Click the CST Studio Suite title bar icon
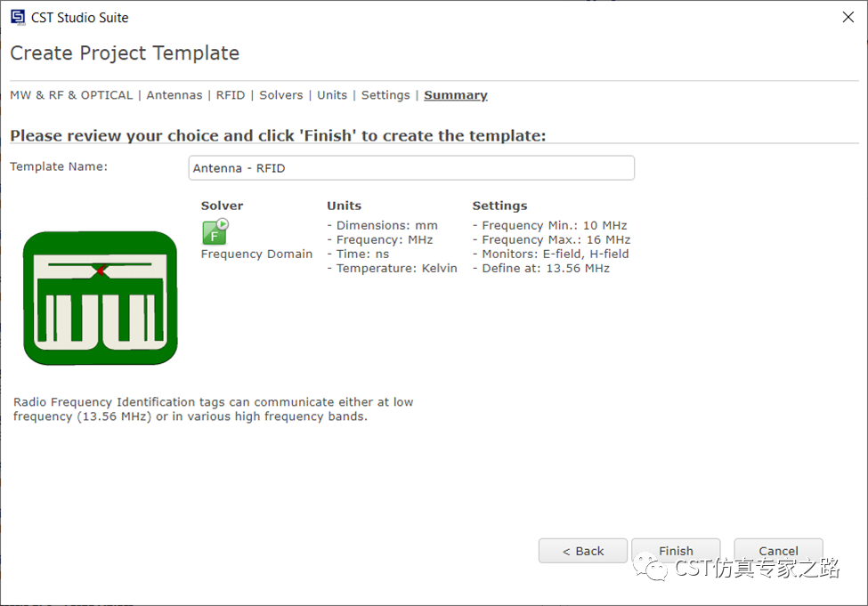The height and width of the screenshot is (606, 868). point(19,17)
